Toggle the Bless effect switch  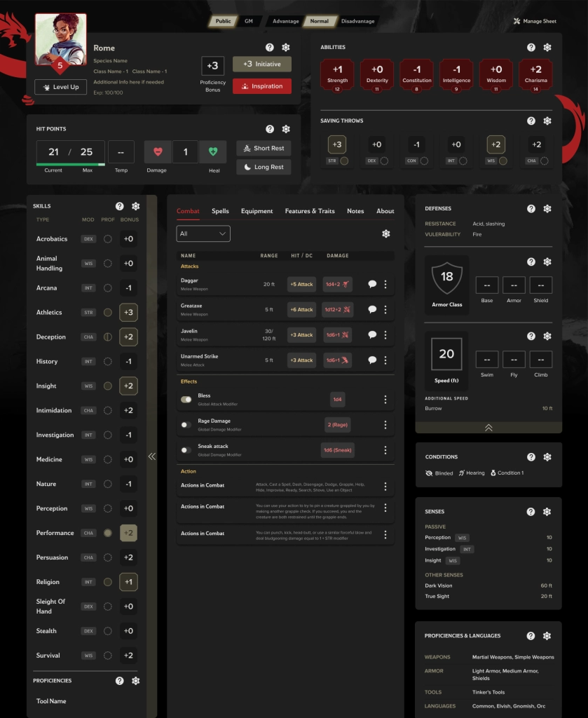click(x=186, y=399)
